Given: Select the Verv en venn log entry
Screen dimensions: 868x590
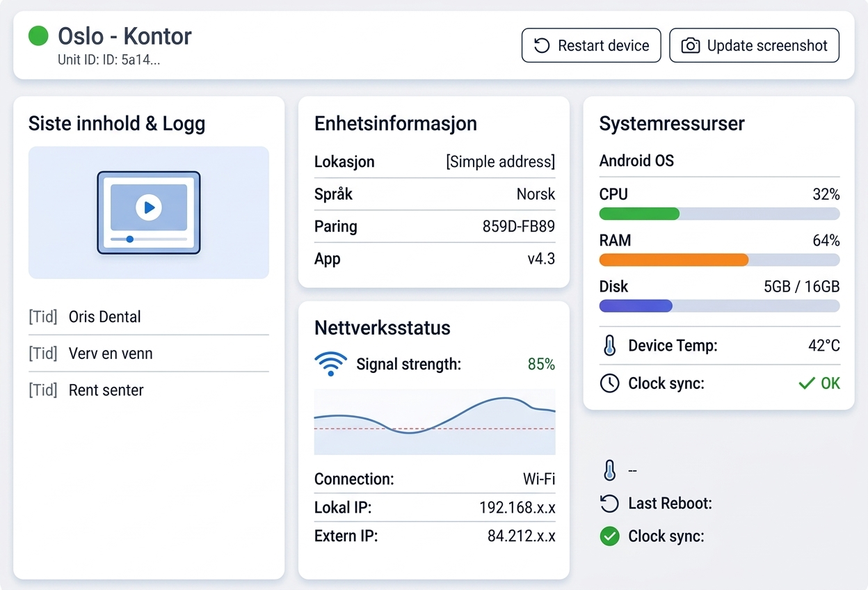Looking at the screenshot, I should 148,353.
